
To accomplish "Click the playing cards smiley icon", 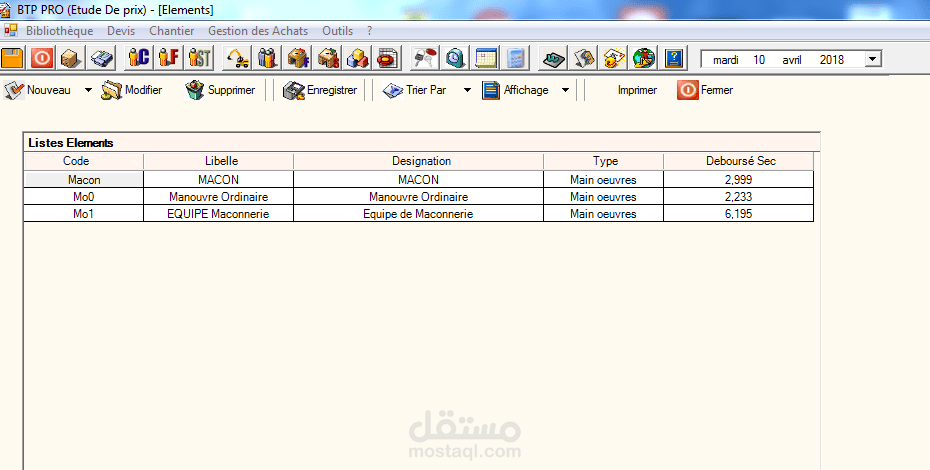I will [614, 58].
